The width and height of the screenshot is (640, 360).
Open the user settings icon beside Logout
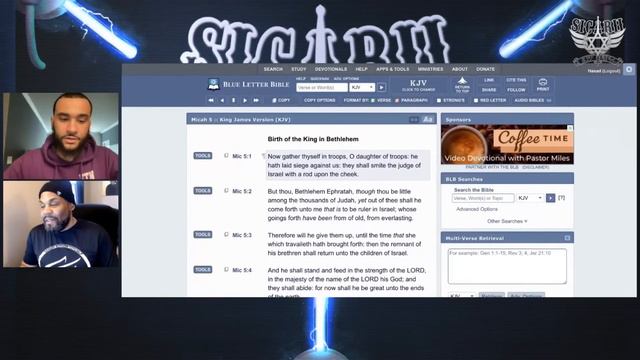coord(629,69)
